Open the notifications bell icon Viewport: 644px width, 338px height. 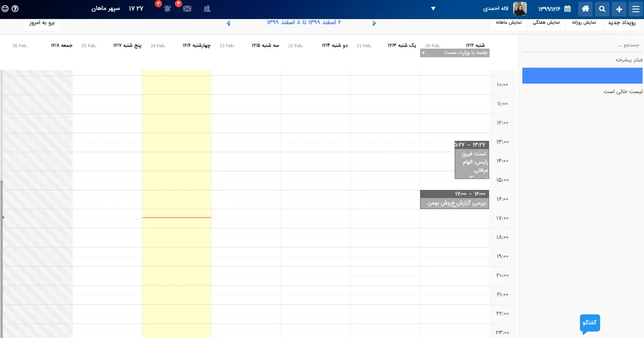[x=168, y=9]
